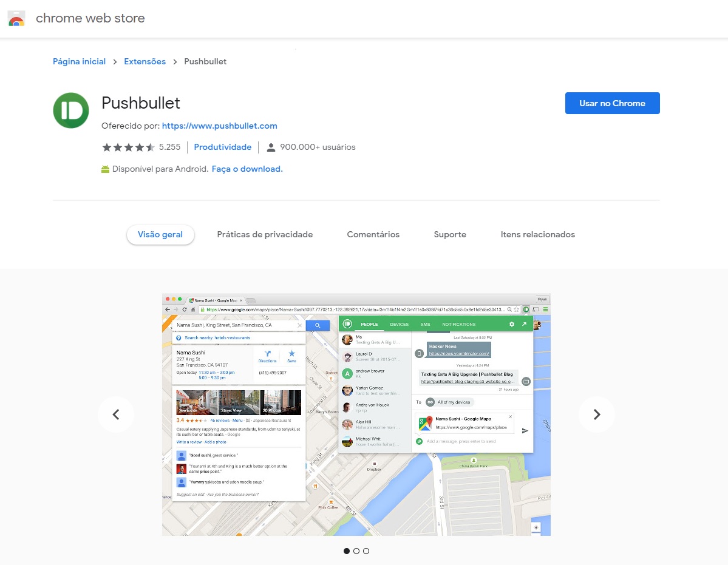
Task: Select the first carousel dot indicator
Action: [x=346, y=551]
